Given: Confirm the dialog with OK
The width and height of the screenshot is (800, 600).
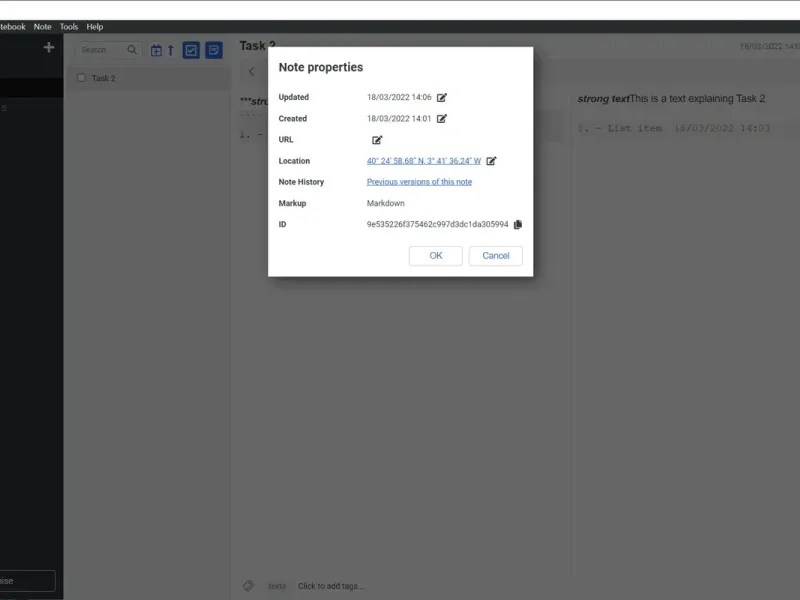Looking at the screenshot, I should (x=435, y=256).
